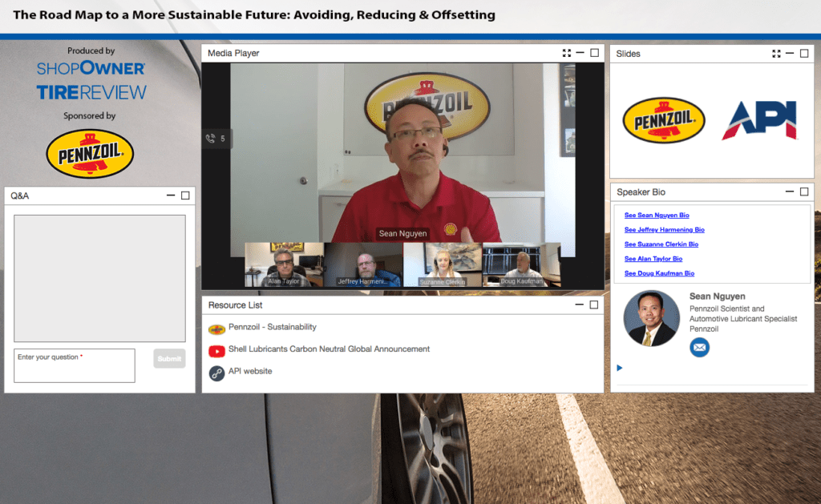Screen dimensions: 821x504
Task: Maximize the Media Player panel
Action: pyautogui.click(x=594, y=53)
